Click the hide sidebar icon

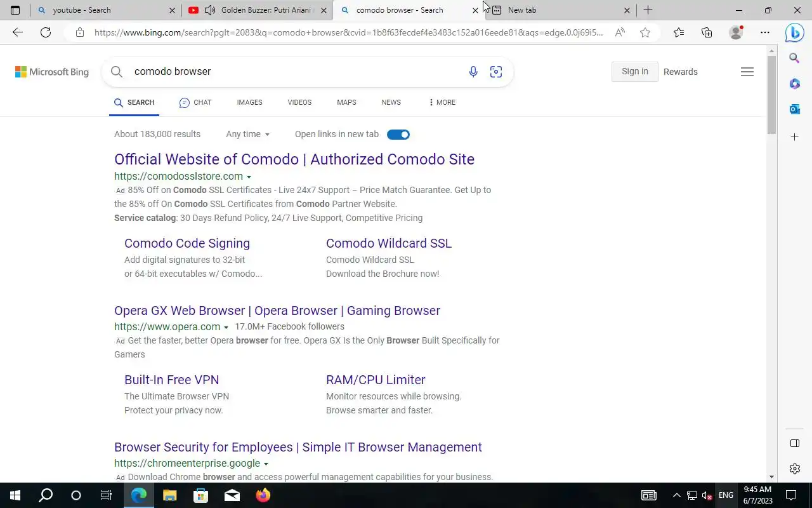point(794,443)
